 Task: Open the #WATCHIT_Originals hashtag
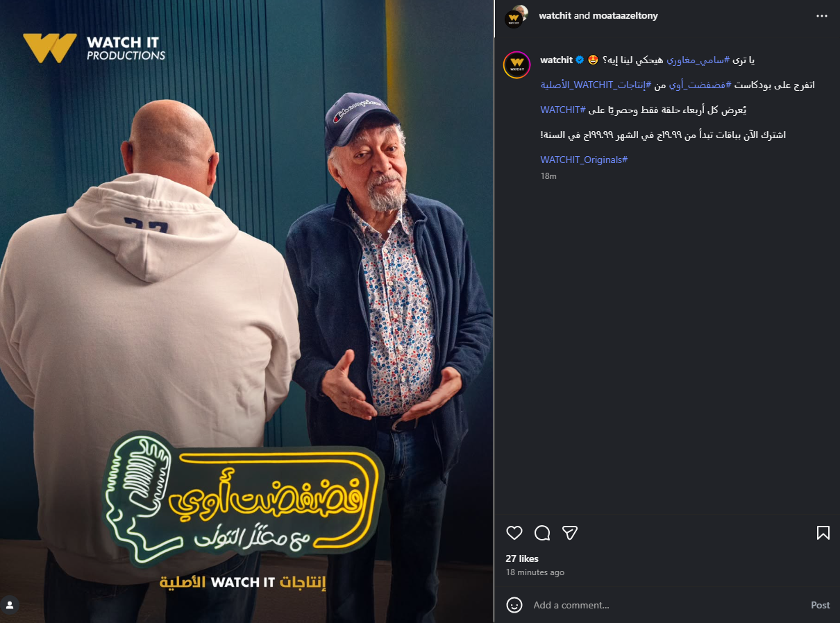[x=584, y=160]
